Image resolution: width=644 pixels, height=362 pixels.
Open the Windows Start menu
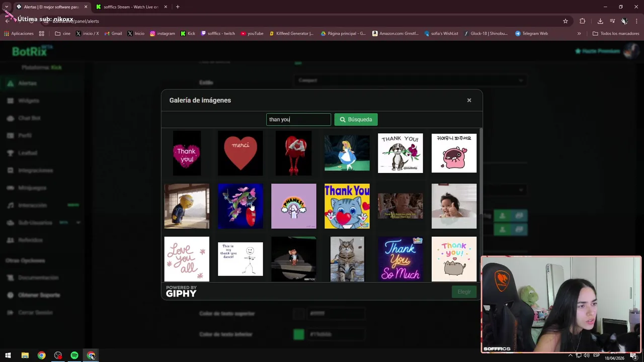point(8,355)
